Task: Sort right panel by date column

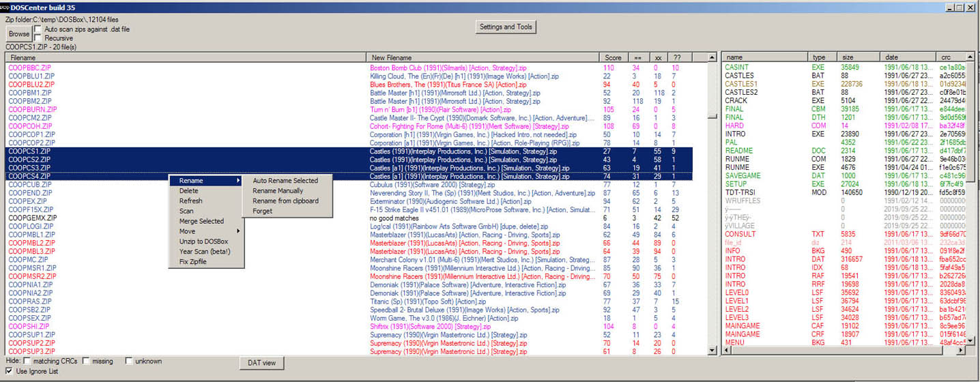Action: point(909,58)
